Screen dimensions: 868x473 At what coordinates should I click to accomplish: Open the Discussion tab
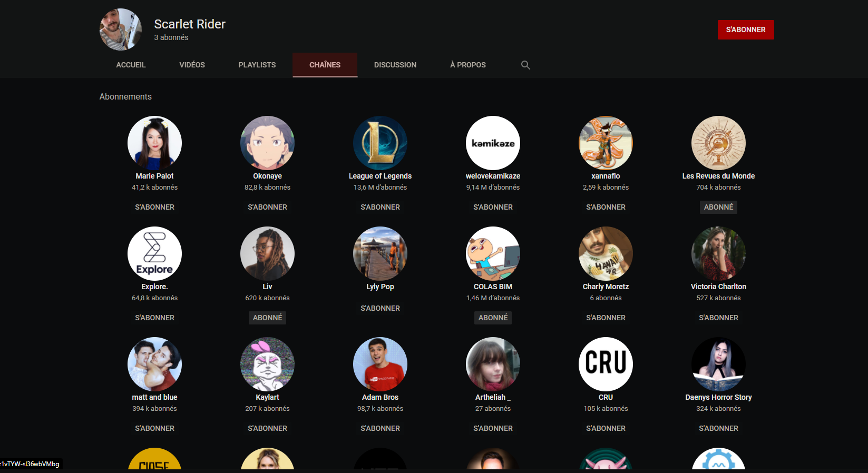395,65
